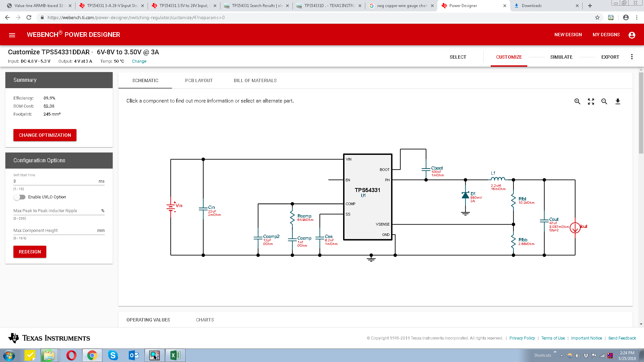Click New Design in header
Image resolution: width=644 pixels, height=362 pixels.
(568, 35)
